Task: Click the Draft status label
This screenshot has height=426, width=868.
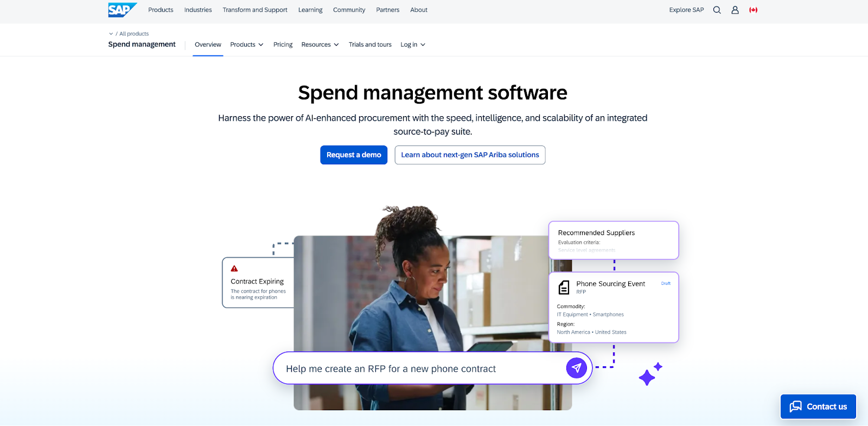Action: tap(666, 283)
